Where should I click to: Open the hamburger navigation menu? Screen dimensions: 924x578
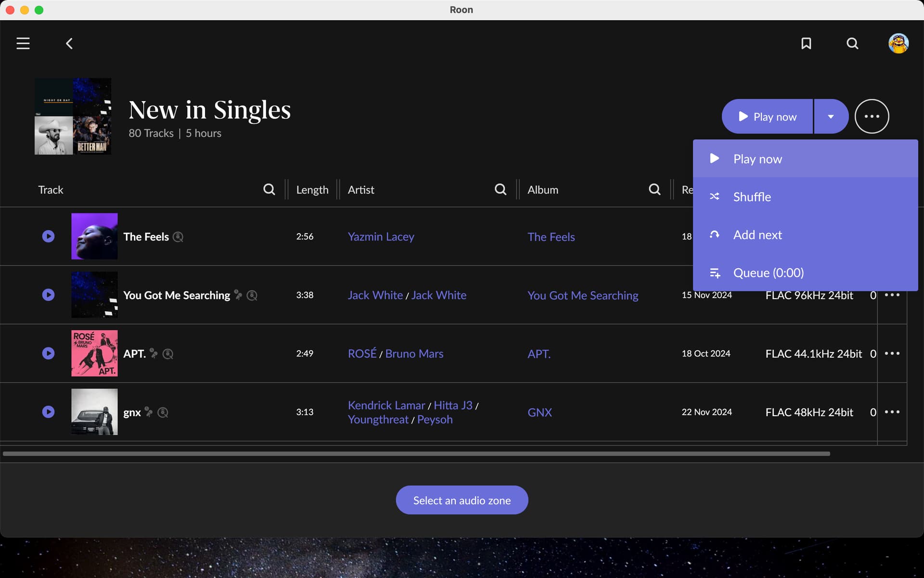(23, 43)
